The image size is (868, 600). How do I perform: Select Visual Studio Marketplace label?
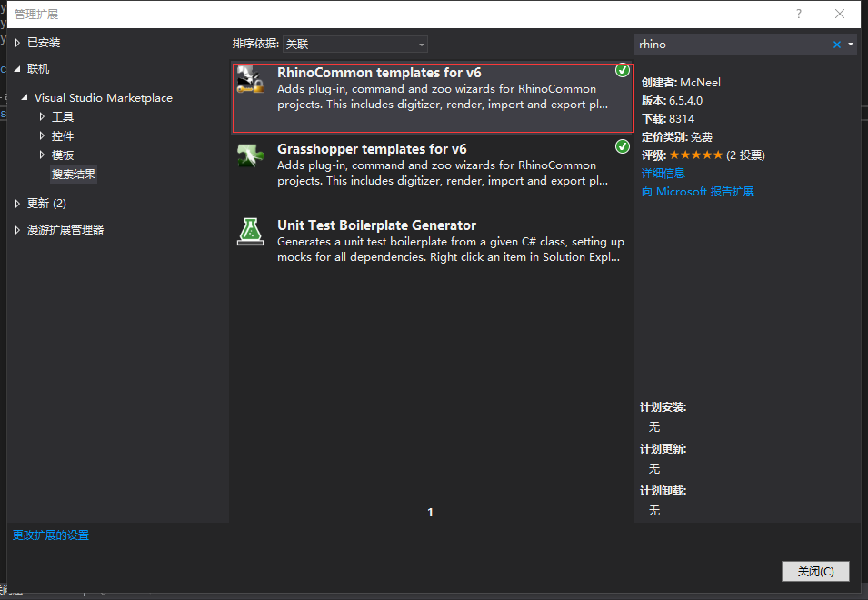pyautogui.click(x=104, y=98)
